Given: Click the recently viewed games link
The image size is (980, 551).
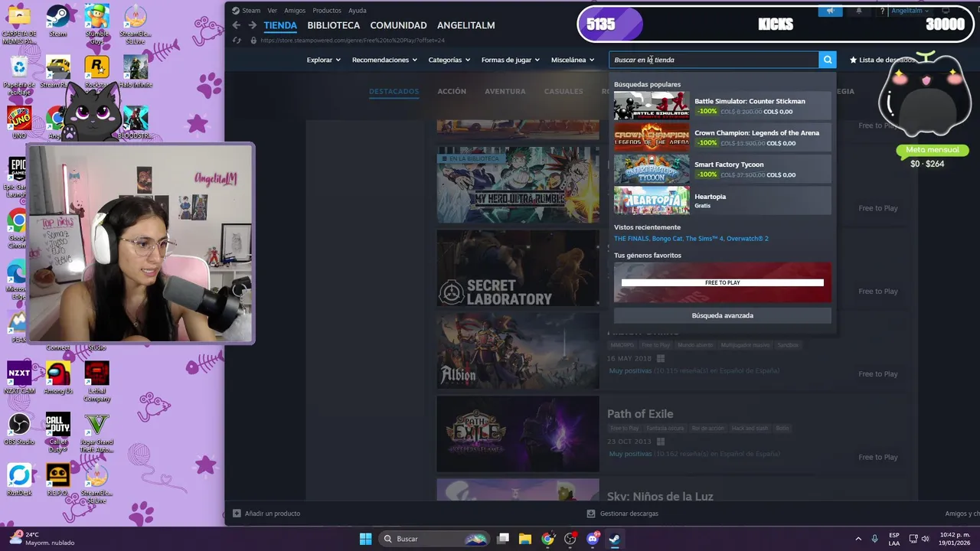Looking at the screenshot, I should point(691,239).
